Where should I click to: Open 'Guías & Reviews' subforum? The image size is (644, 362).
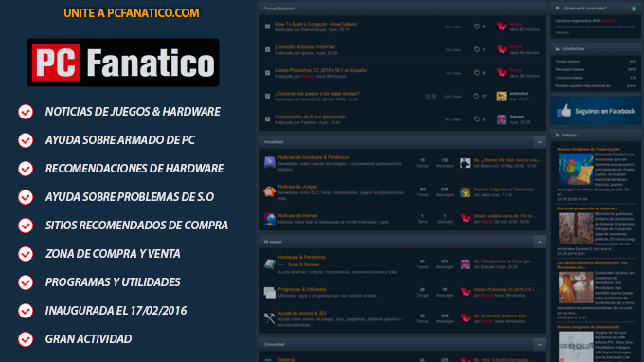coord(303,265)
